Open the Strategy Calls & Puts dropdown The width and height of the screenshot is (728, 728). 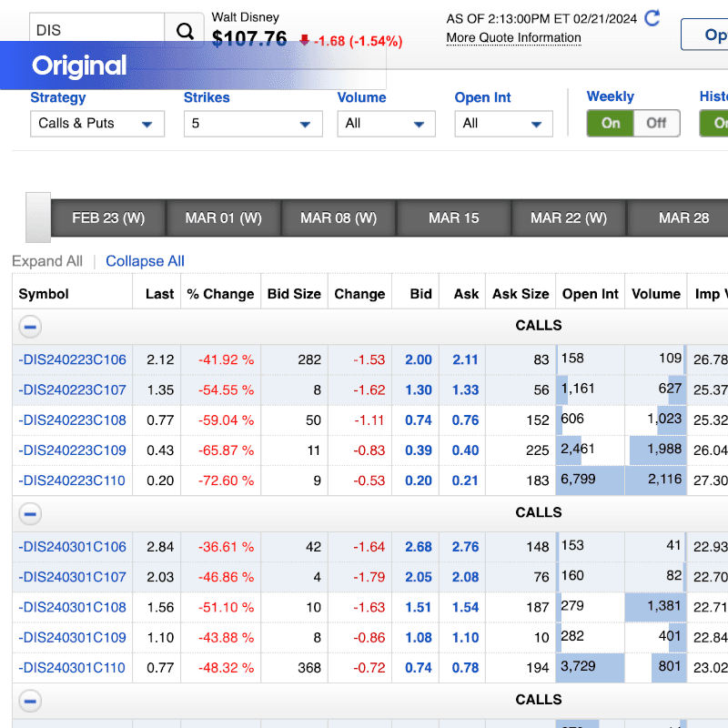(x=97, y=124)
